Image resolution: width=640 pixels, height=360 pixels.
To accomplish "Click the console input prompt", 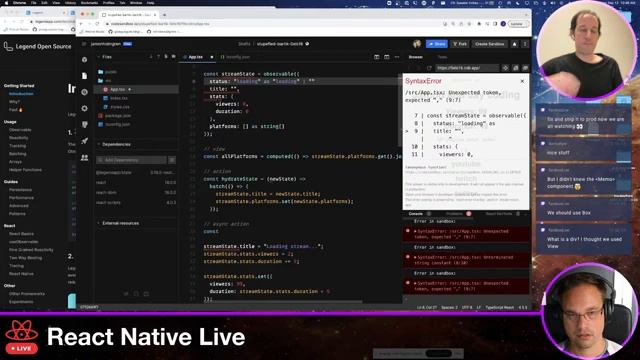I will coord(465,299).
